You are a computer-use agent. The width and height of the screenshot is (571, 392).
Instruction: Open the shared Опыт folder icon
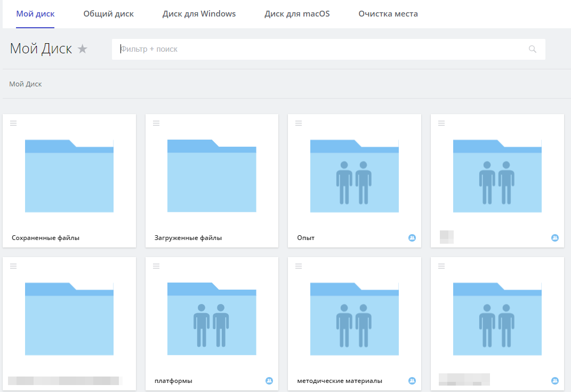pos(355,176)
